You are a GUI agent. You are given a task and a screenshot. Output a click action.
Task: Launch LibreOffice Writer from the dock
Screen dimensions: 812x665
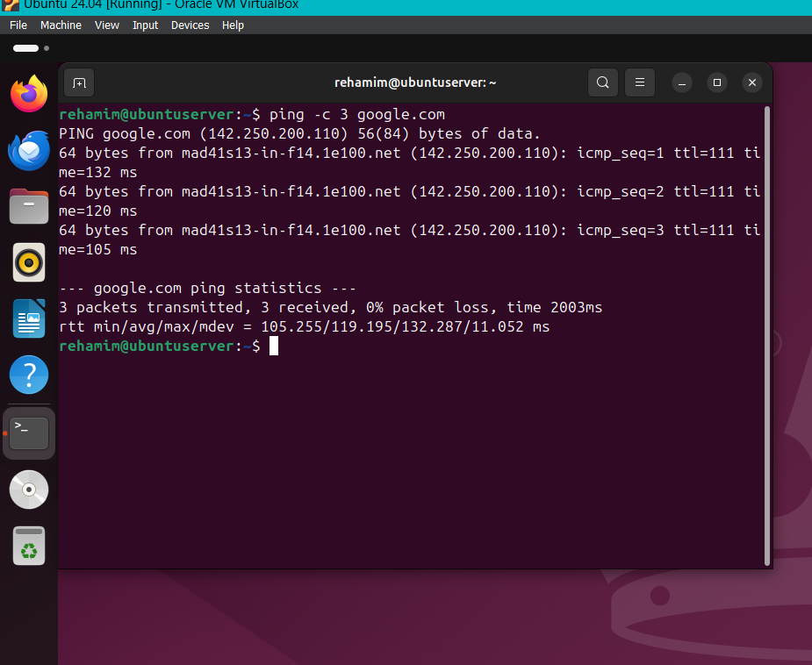click(29, 318)
